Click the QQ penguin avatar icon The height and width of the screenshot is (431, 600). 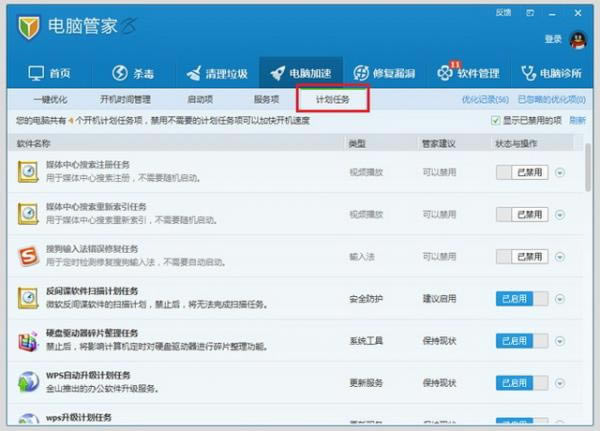578,39
